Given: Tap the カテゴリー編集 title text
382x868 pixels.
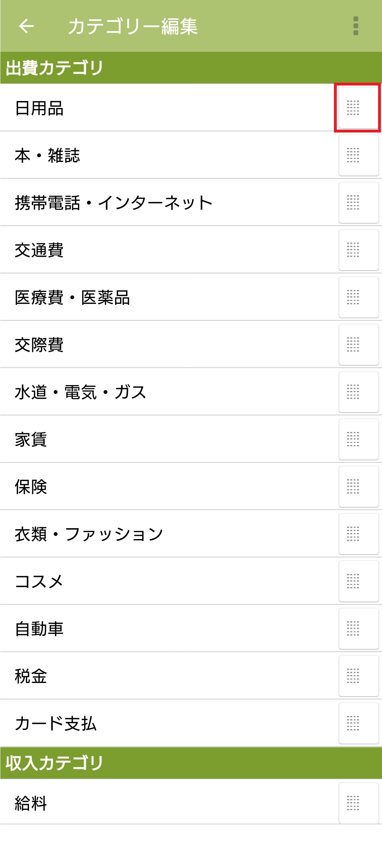Looking at the screenshot, I should [133, 26].
